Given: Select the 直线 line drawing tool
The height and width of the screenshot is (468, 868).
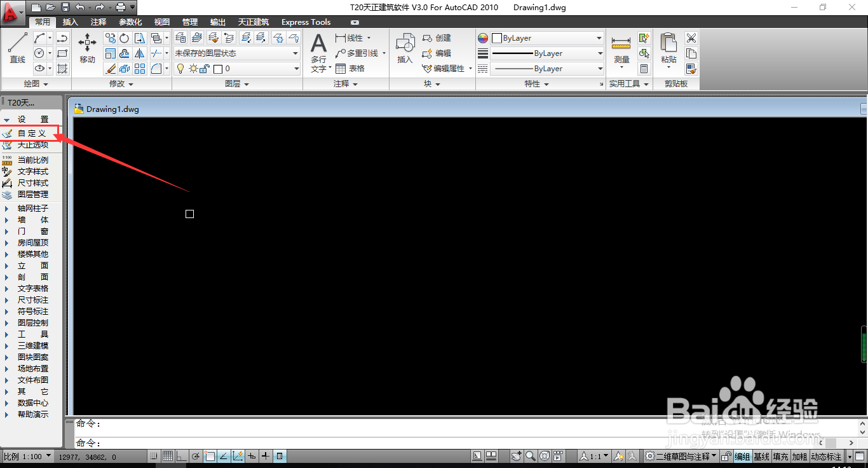Looking at the screenshot, I should pyautogui.click(x=17, y=48).
